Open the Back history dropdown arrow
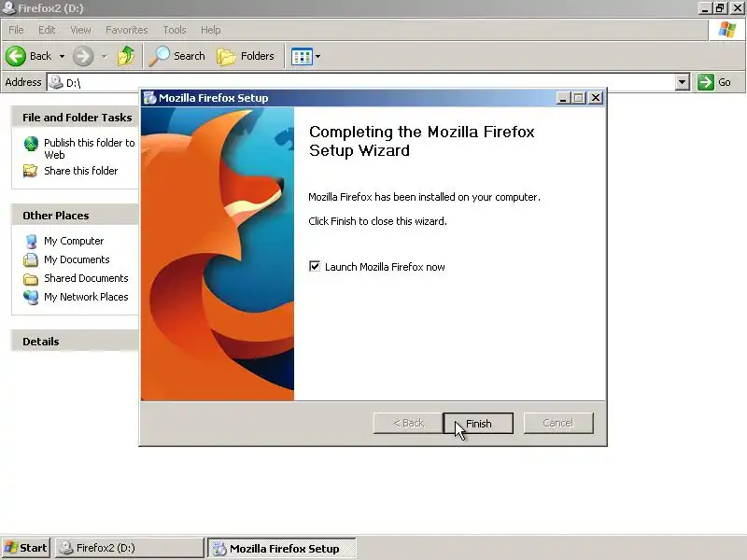The image size is (747, 560). click(x=62, y=56)
